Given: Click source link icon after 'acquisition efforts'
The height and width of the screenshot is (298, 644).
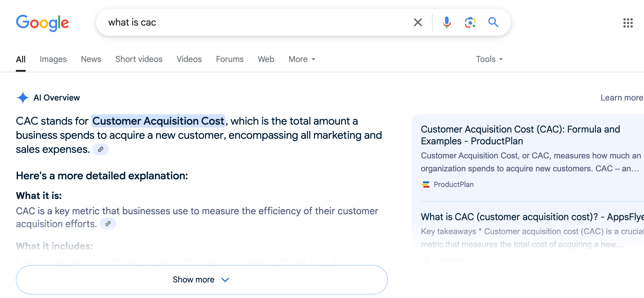Looking at the screenshot, I should [x=108, y=224].
